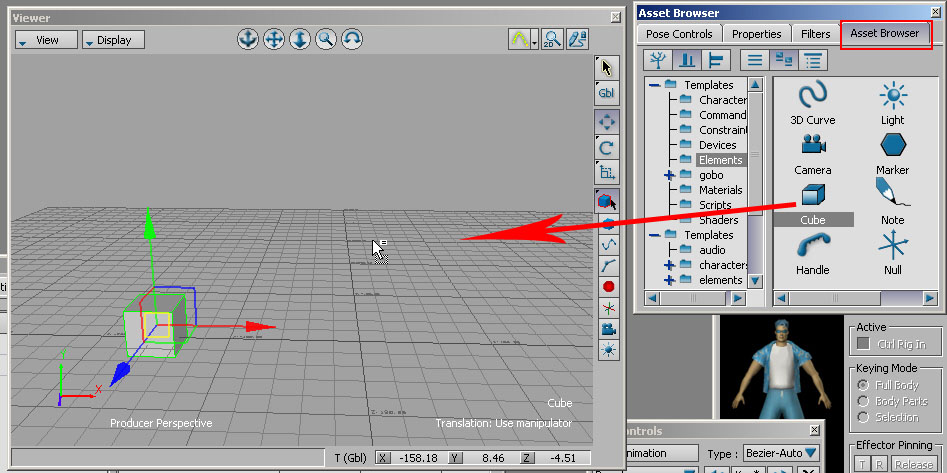Select the Zoom magnifier tool in Viewer
The height and width of the screenshot is (473, 947).
coord(325,40)
